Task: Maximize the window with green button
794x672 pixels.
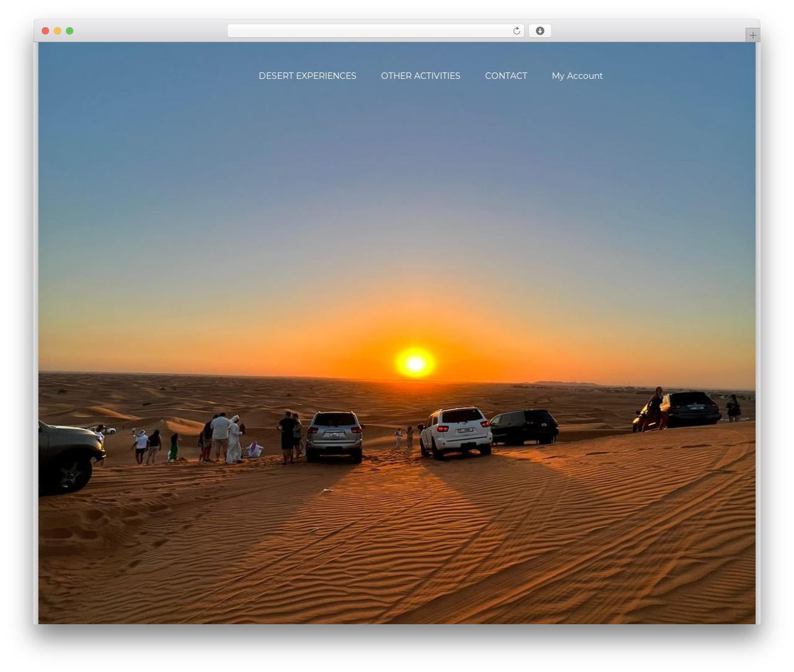Action: pyautogui.click(x=69, y=31)
